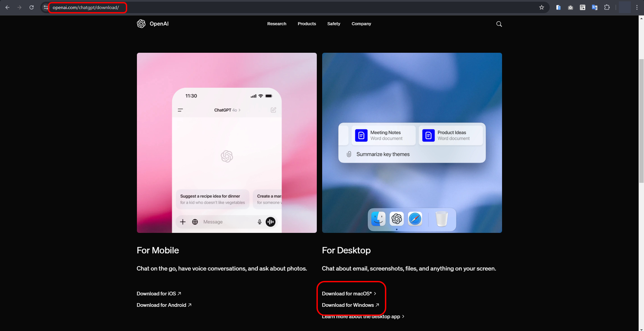Click the OpenAI logo in header
This screenshot has height=331, width=644.
tap(153, 24)
